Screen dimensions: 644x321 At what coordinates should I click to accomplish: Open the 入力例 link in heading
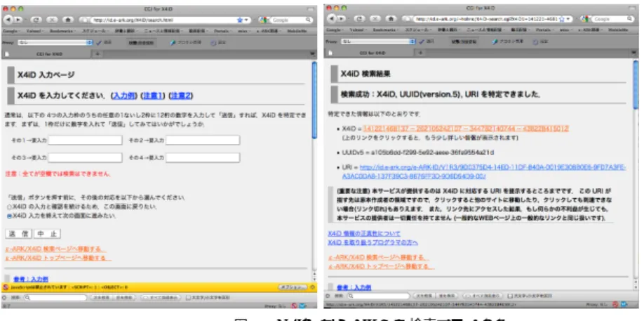point(125,96)
